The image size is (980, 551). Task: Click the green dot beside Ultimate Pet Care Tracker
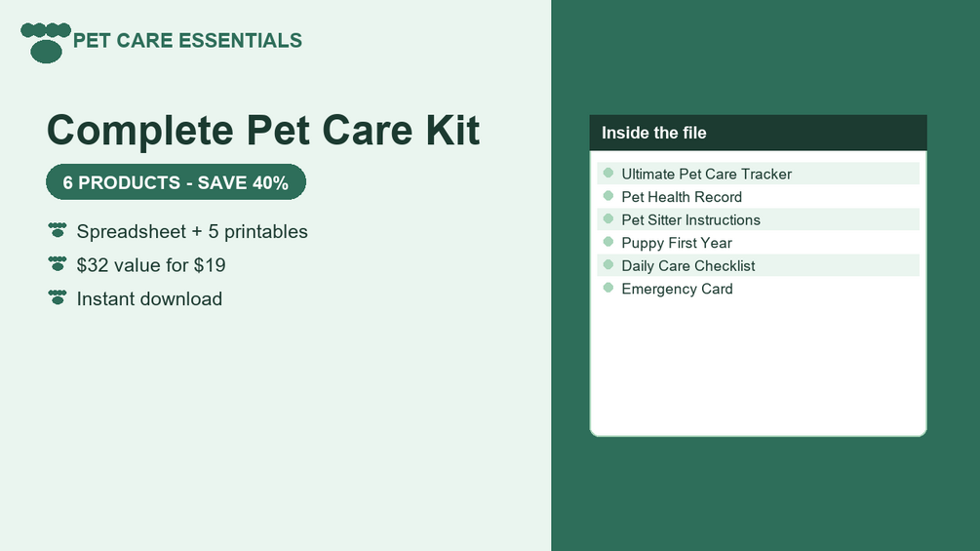(x=608, y=173)
